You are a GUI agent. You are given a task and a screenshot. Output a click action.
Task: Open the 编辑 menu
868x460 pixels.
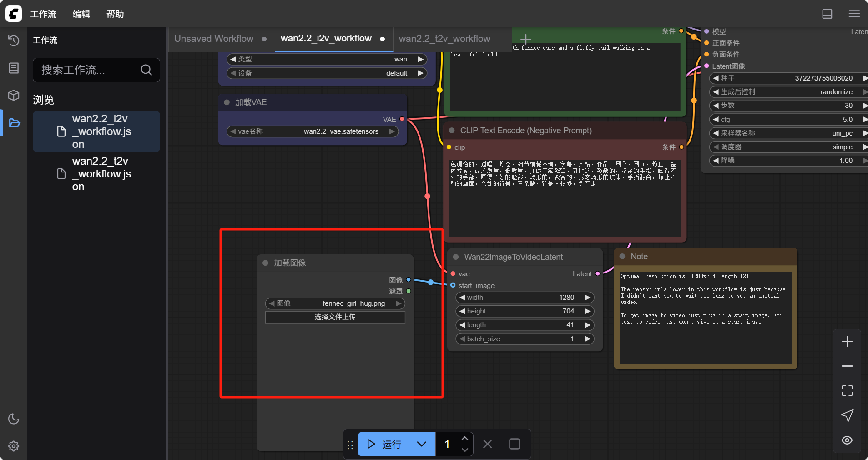click(81, 14)
